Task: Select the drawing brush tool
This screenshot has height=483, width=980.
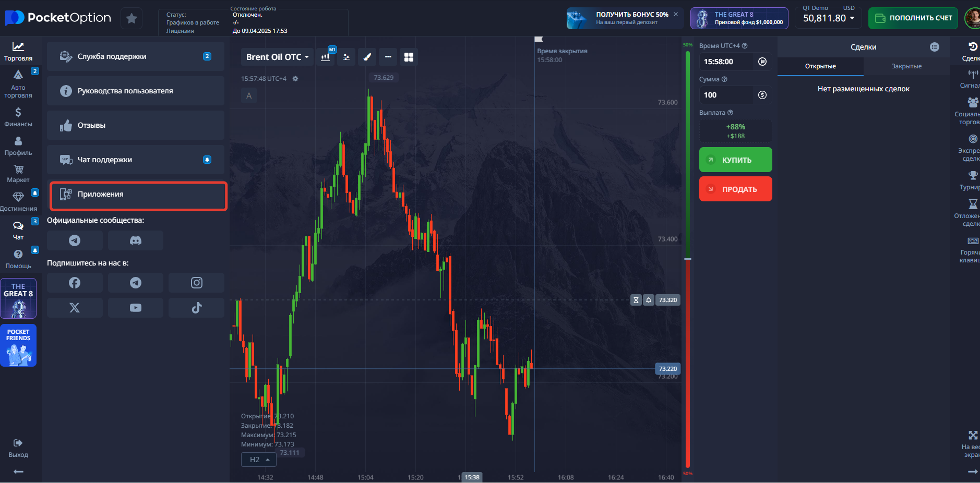Action: coord(367,57)
